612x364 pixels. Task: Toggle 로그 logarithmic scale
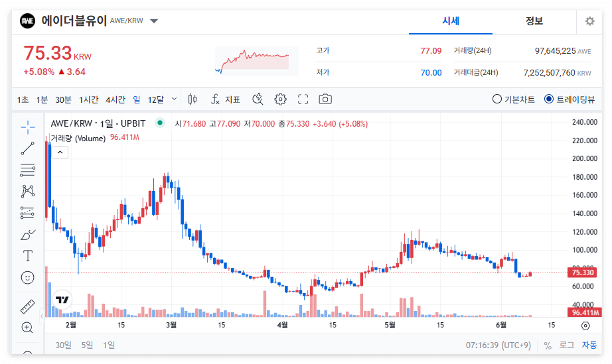pos(566,345)
